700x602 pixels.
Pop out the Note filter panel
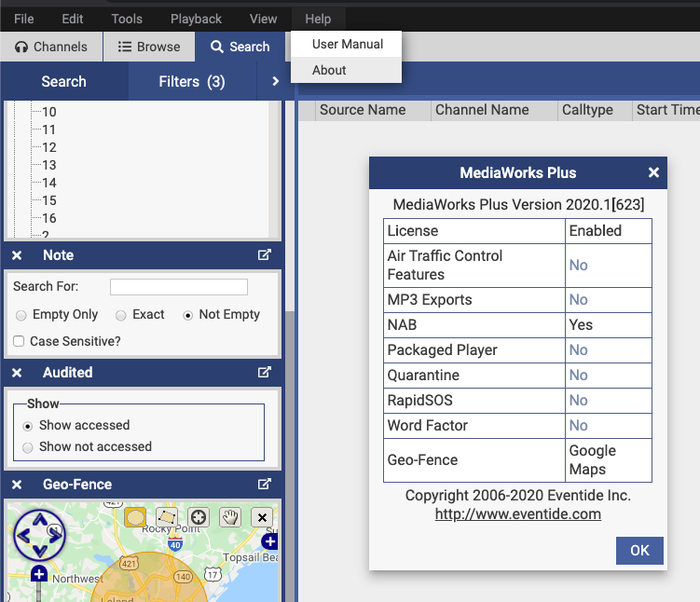tap(264, 255)
